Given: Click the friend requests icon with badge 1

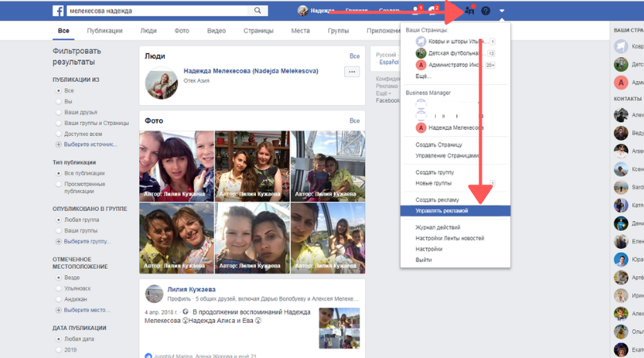Looking at the screenshot, I should (416, 10).
